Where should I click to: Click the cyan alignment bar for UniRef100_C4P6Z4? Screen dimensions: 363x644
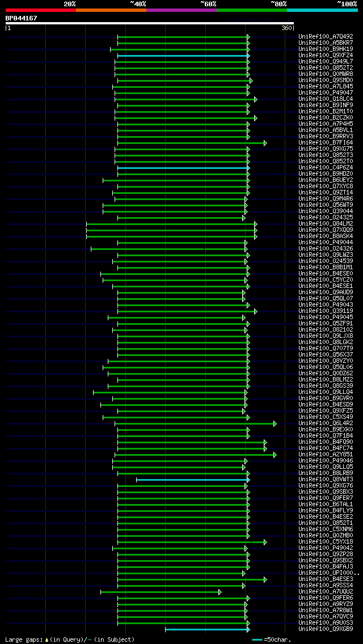pos(183,168)
